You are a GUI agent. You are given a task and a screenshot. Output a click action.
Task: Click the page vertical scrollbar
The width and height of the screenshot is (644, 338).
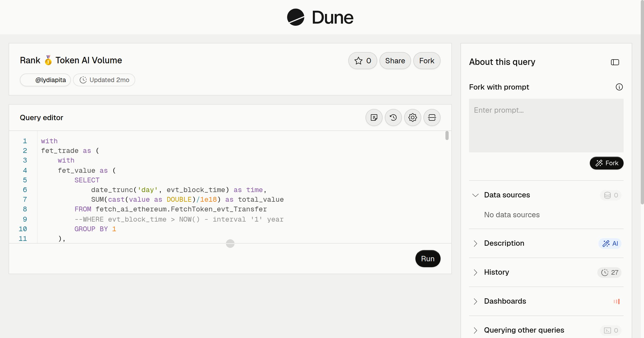[642, 102]
